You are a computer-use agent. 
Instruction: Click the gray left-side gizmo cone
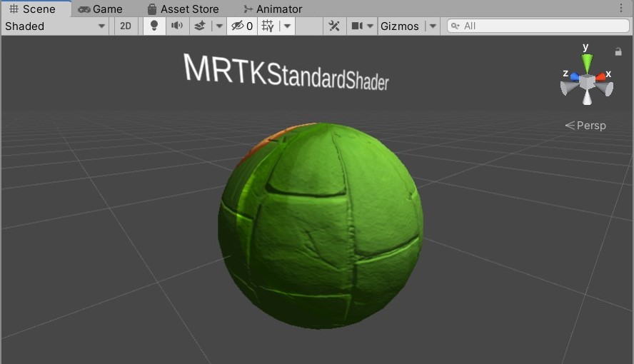point(569,88)
